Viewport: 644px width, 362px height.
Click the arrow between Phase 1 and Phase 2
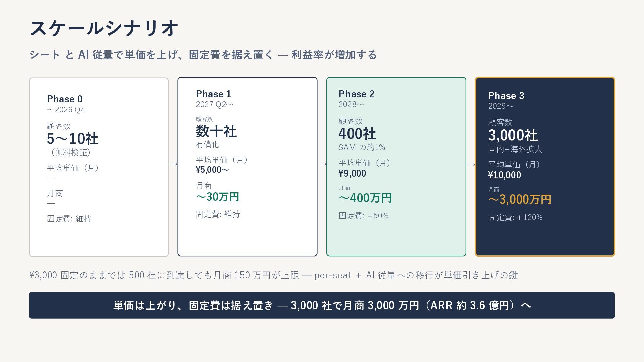(322, 164)
